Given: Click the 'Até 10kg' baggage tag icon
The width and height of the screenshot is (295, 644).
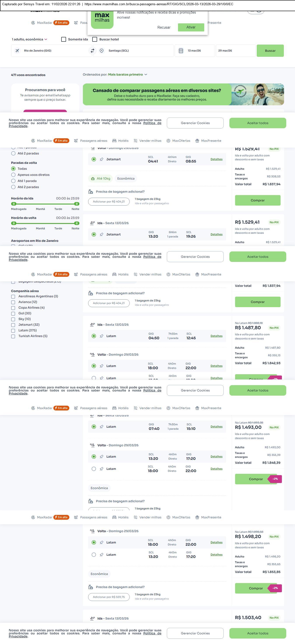Looking at the screenshot, I should point(93,179).
